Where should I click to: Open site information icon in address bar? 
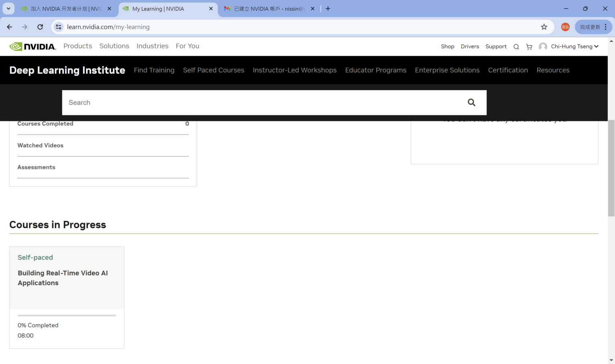(58, 27)
